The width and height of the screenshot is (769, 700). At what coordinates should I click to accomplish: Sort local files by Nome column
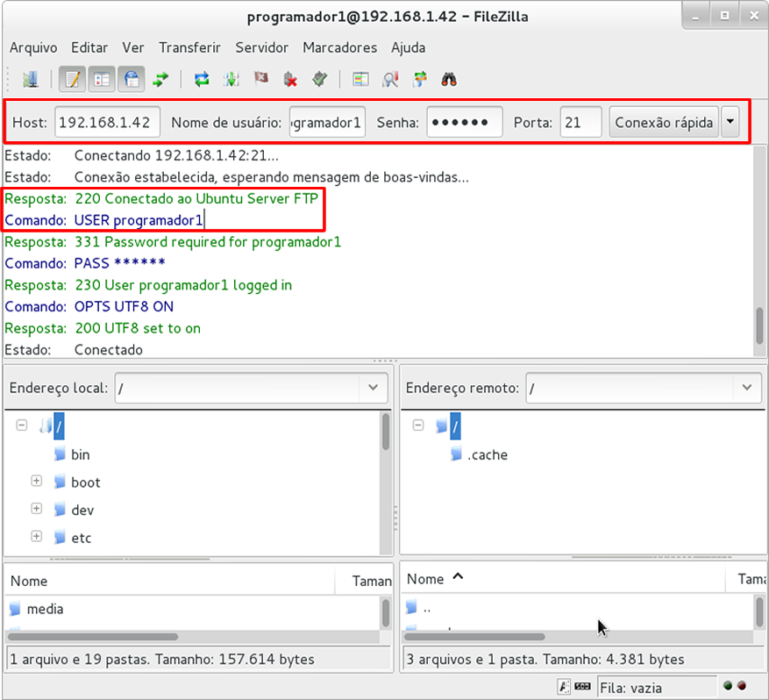[x=170, y=581]
